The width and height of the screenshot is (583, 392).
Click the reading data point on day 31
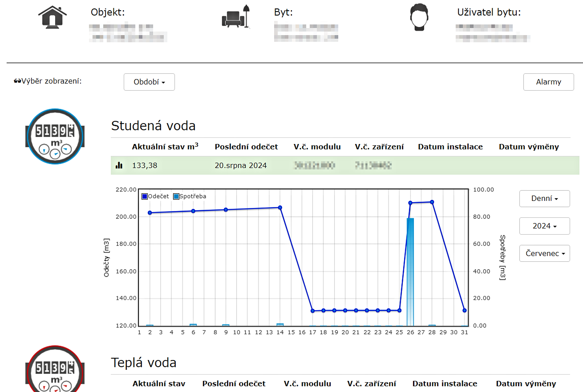click(x=464, y=310)
